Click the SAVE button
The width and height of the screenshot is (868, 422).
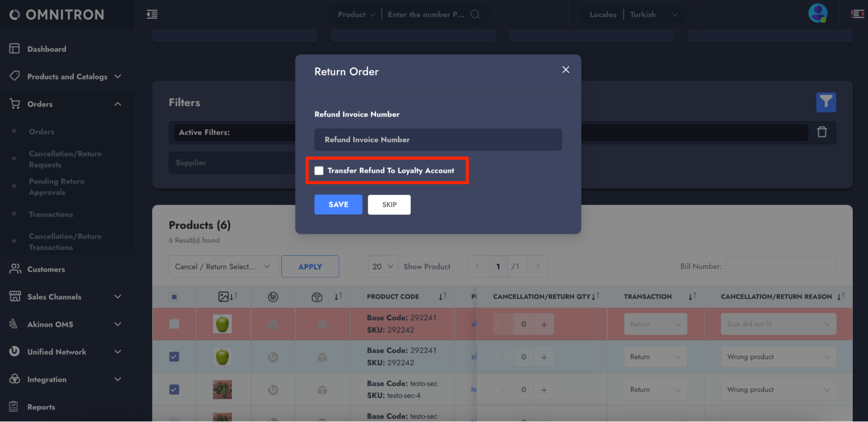click(x=338, y=205)
